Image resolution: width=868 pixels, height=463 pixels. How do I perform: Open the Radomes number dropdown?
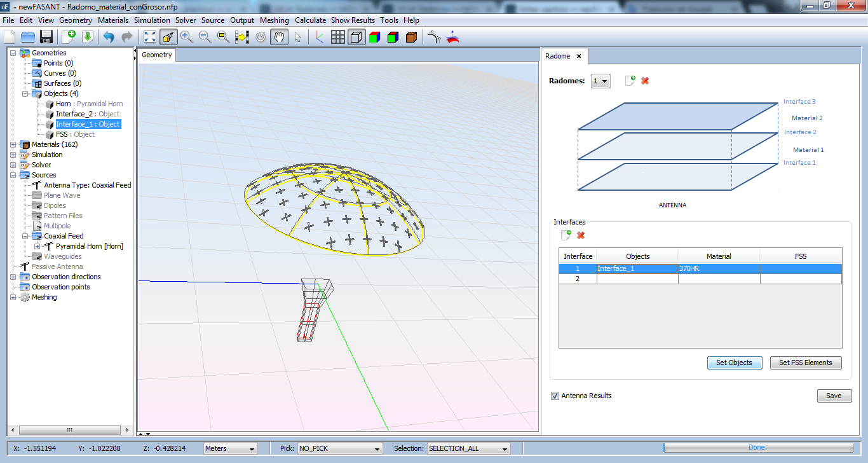click(600, 81)
